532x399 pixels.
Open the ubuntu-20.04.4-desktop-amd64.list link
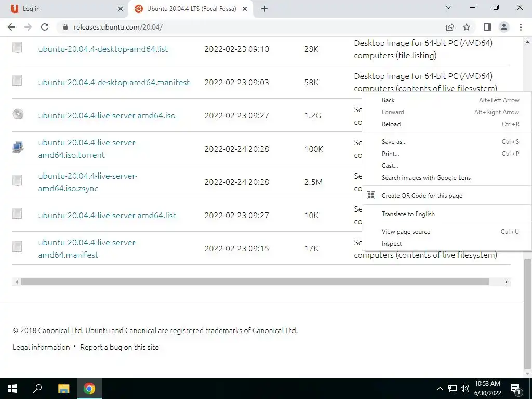pos(103,49)
